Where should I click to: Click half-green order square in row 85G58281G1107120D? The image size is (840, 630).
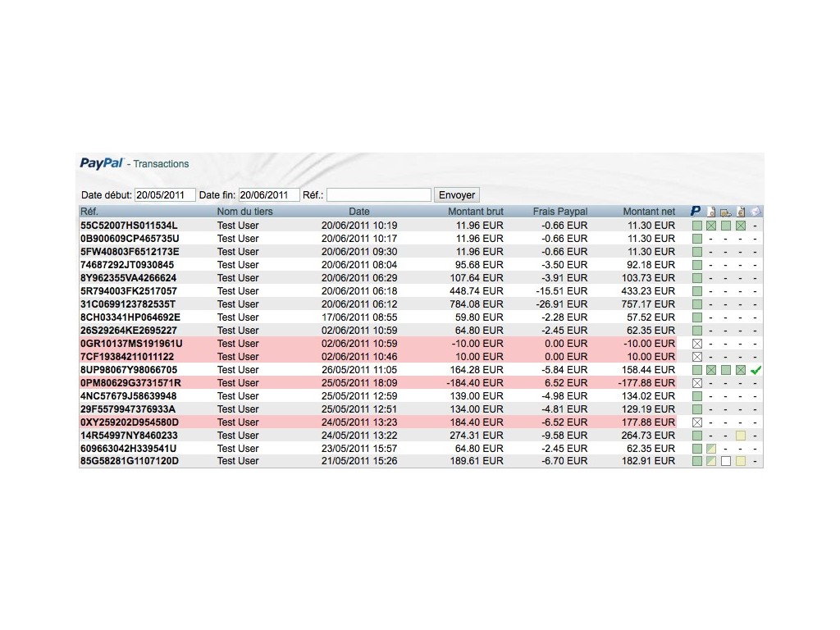711,461
